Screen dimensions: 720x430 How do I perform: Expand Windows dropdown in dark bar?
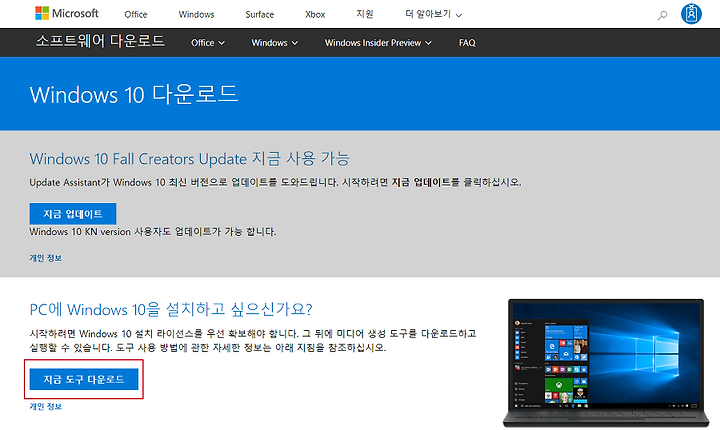click(275, 43)
